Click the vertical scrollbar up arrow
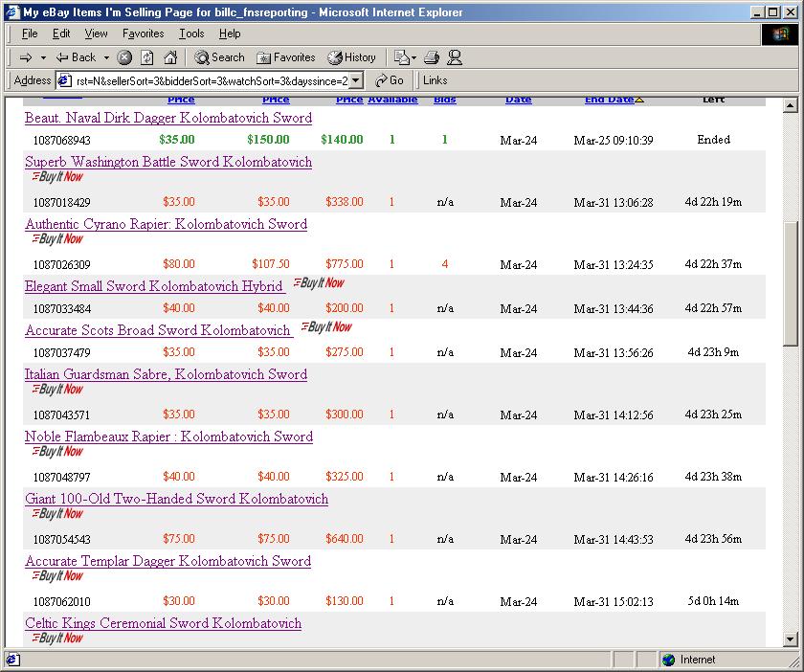Screen dimensions: 804x672 (791, 105)
